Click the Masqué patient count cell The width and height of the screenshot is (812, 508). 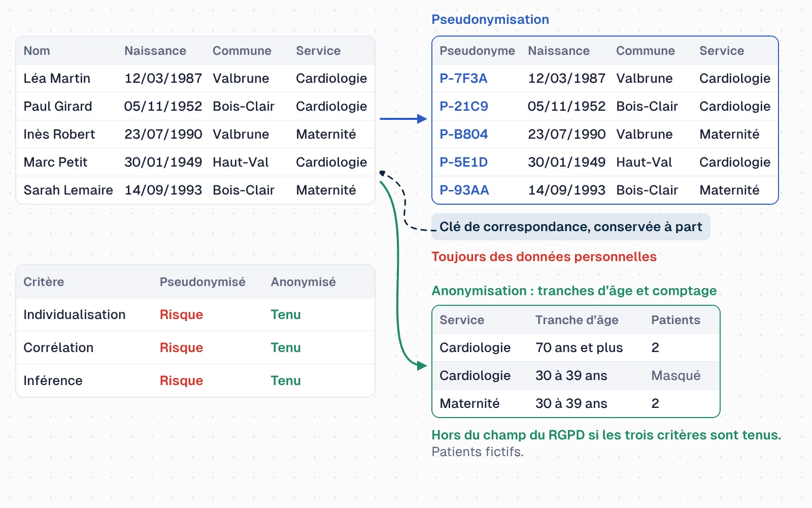(x=675, y=375)
